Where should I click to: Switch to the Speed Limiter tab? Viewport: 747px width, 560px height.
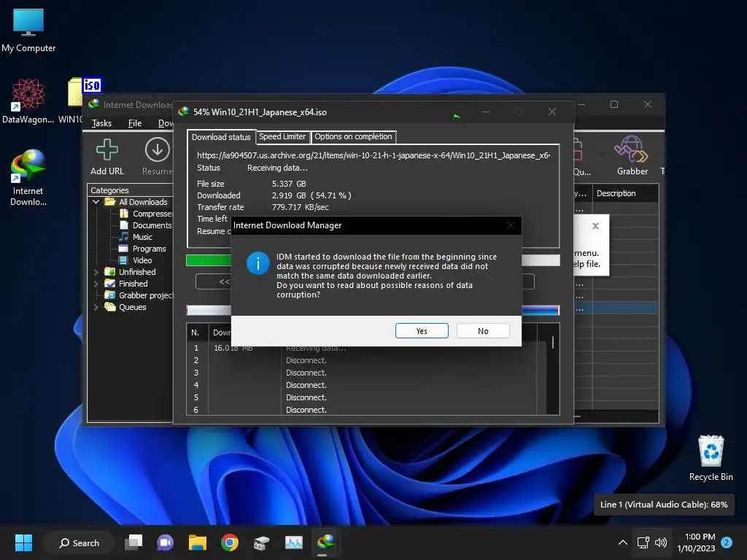[x=282, y=136]
